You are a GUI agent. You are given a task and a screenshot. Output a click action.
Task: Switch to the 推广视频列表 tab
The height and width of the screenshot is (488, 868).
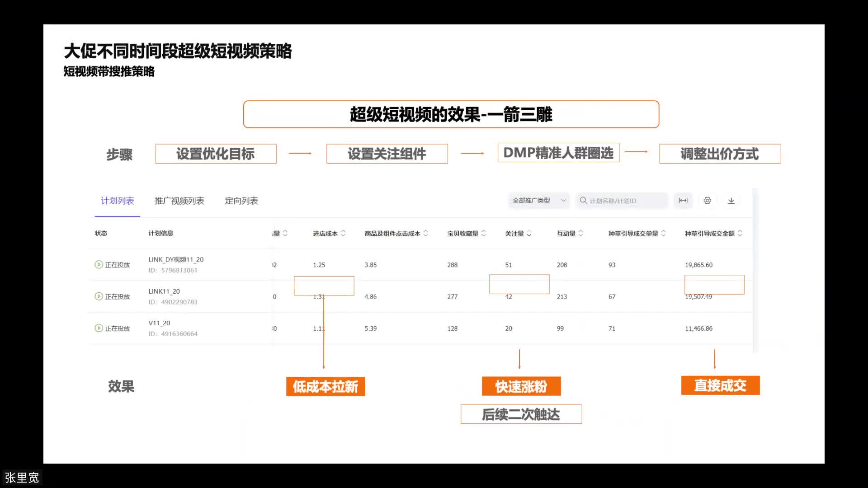[x=179, y=201]
